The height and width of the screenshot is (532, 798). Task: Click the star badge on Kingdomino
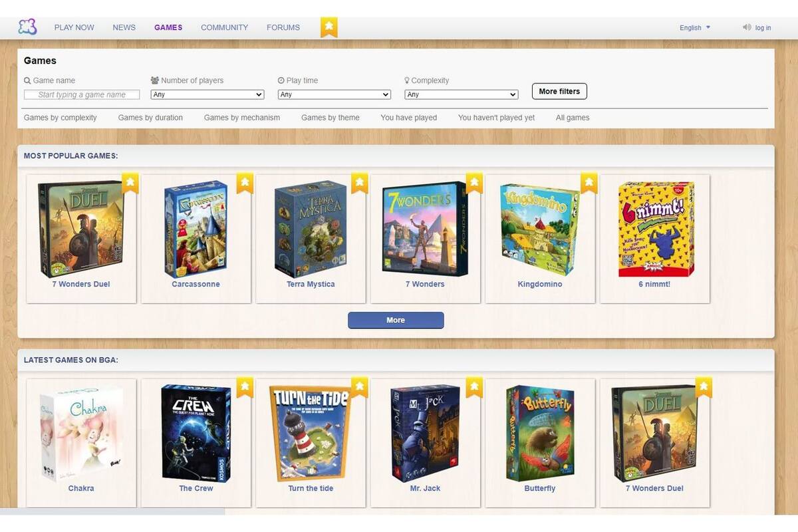pyautogui.click(x=589, y=182)
